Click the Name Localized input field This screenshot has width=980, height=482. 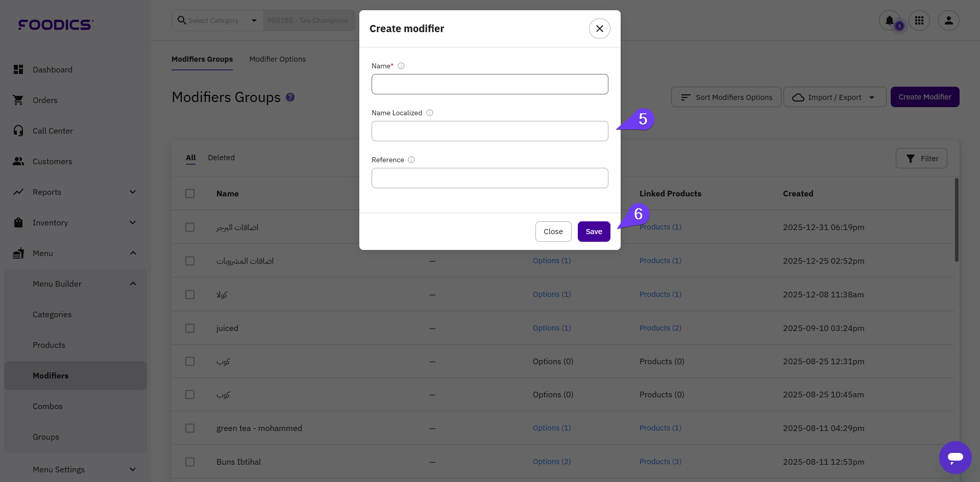tap(489, 131)
